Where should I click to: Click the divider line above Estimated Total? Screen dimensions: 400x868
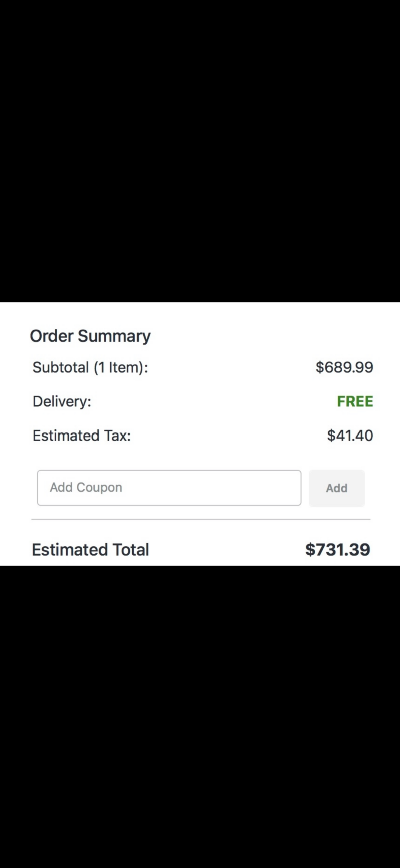(x=201, y=520)
